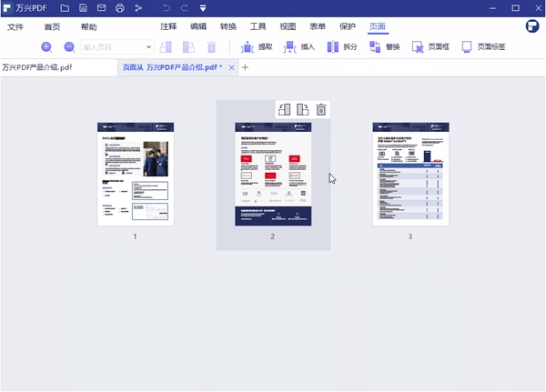Switch to the 注释 tab
Viewport: 546px width, 392px height.
coord(168,27)
